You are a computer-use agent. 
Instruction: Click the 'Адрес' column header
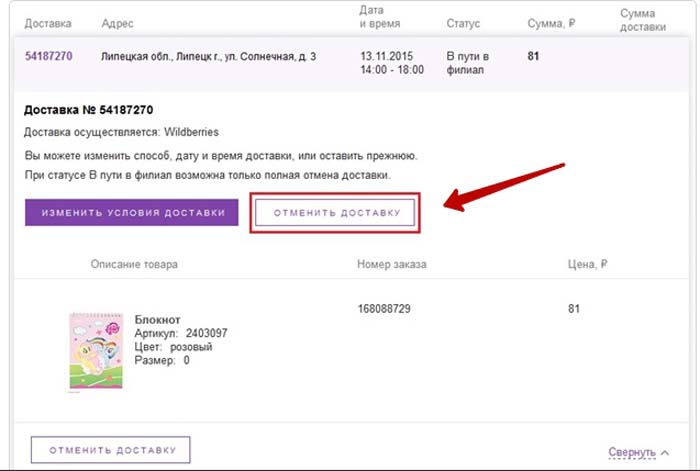tap(117, 23)
